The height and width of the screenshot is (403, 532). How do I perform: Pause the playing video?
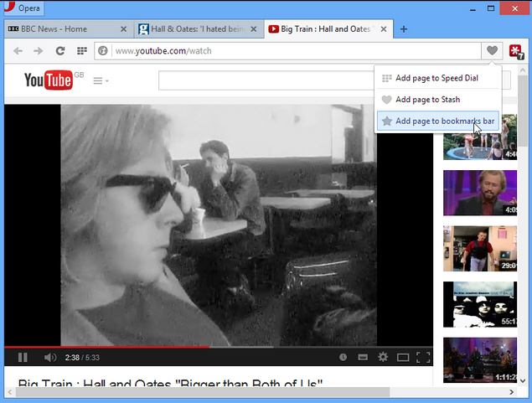pos(23,357)
